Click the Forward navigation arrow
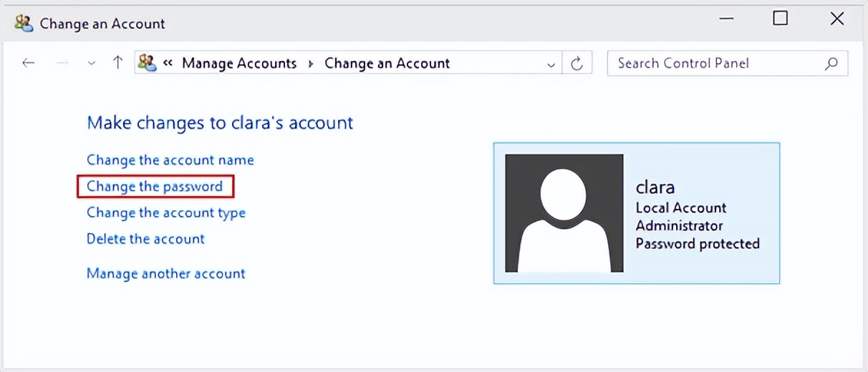The height and width of the screenshot is (372, 868). click(x=62, y=63)
